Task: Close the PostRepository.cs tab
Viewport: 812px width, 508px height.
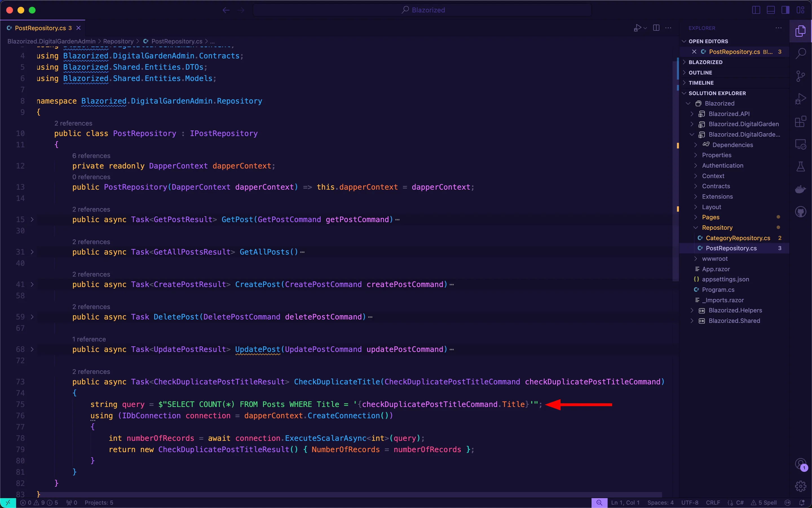Action: point(78,28)
